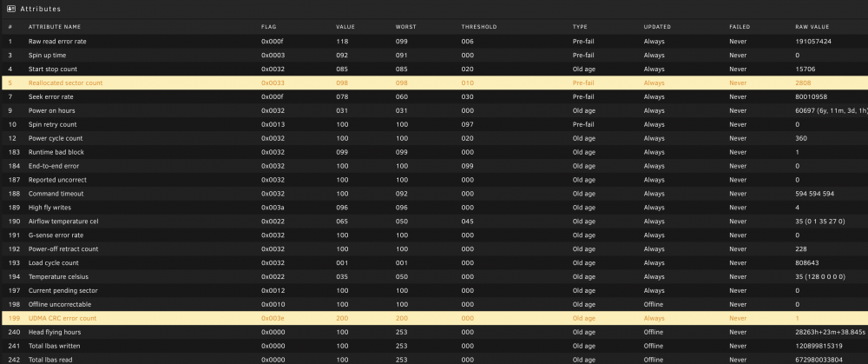Click threshold 097 in Spin retry count row
This screenshot has height=364, width=868.
click(x=467, y=124)
